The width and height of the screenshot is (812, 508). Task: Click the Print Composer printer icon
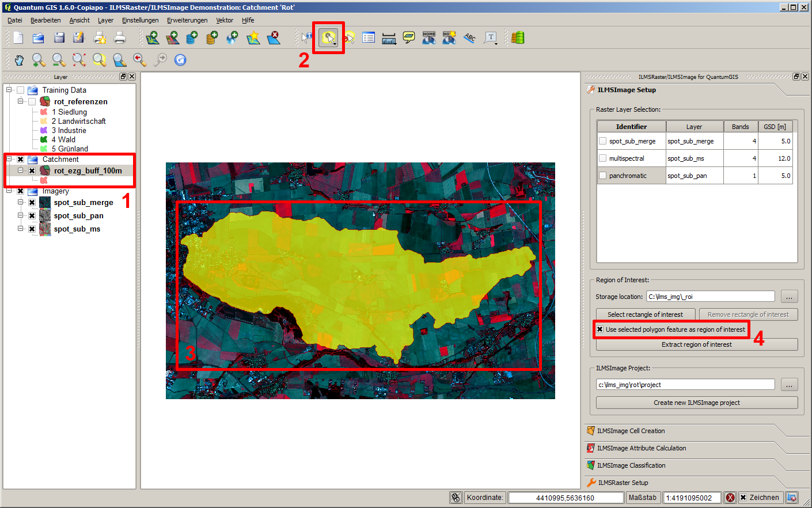120,38
